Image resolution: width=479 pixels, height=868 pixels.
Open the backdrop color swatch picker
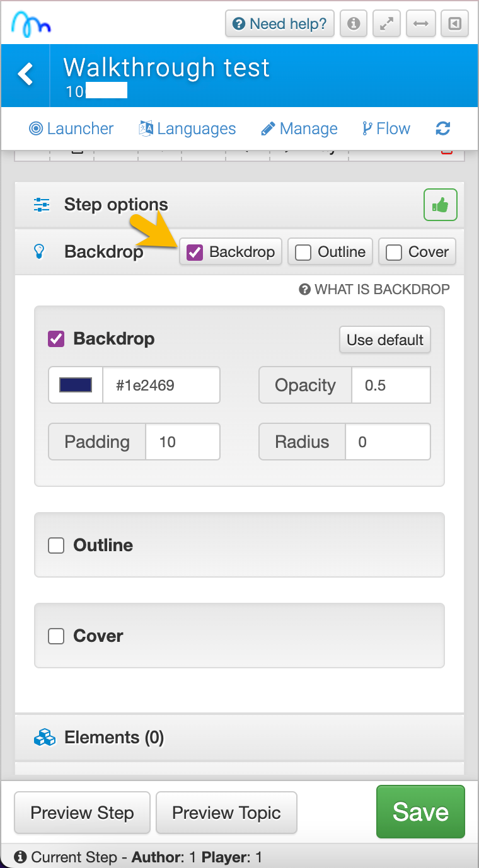tap(76, 385)
